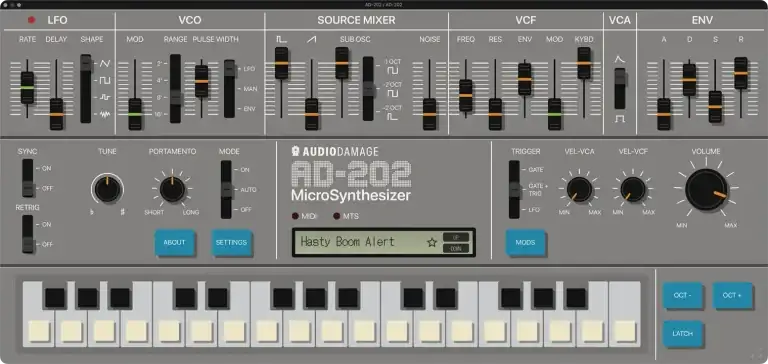
Task: Click the VCF FREQ slider handle
Action: coord(466,96)
